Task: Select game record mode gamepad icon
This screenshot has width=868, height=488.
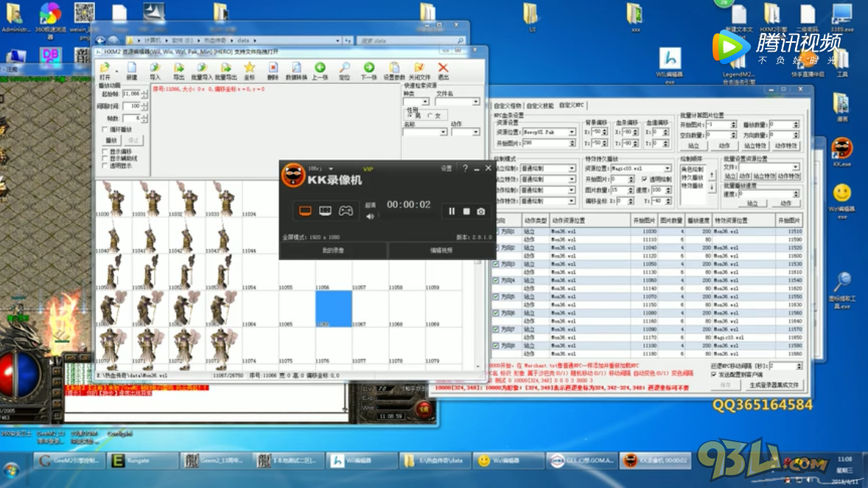Action: click(346, 211)
